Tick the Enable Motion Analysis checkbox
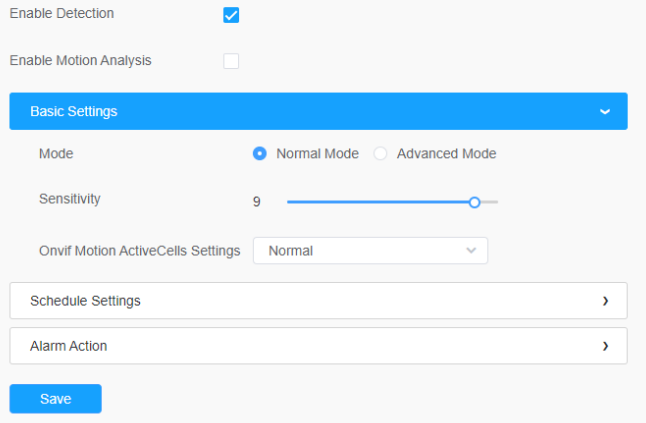Screen dimensions: 646x423 (x=231, y=61)
